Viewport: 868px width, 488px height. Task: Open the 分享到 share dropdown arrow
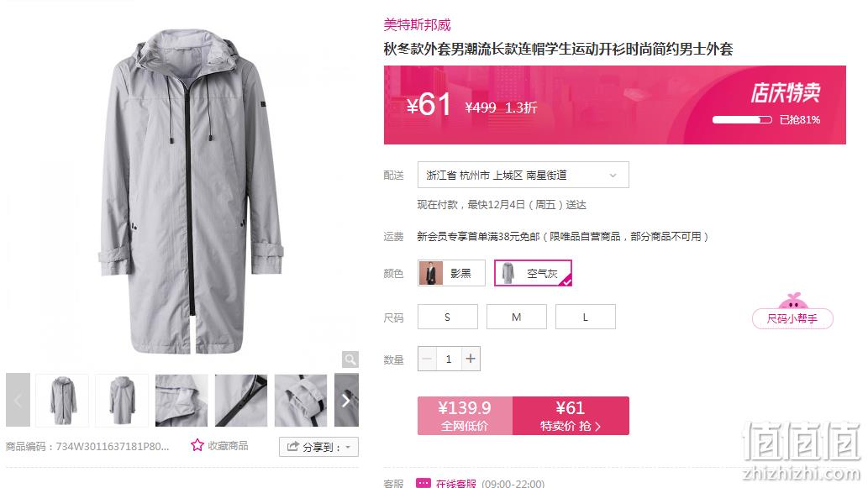[348, 447]
